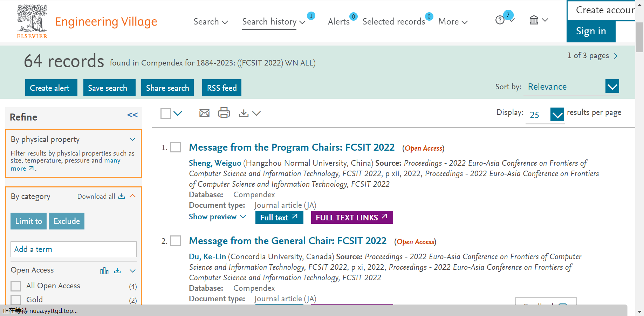644x316 pixels.
Task: Click the Alerts count badge
Action: coord(354,16)
